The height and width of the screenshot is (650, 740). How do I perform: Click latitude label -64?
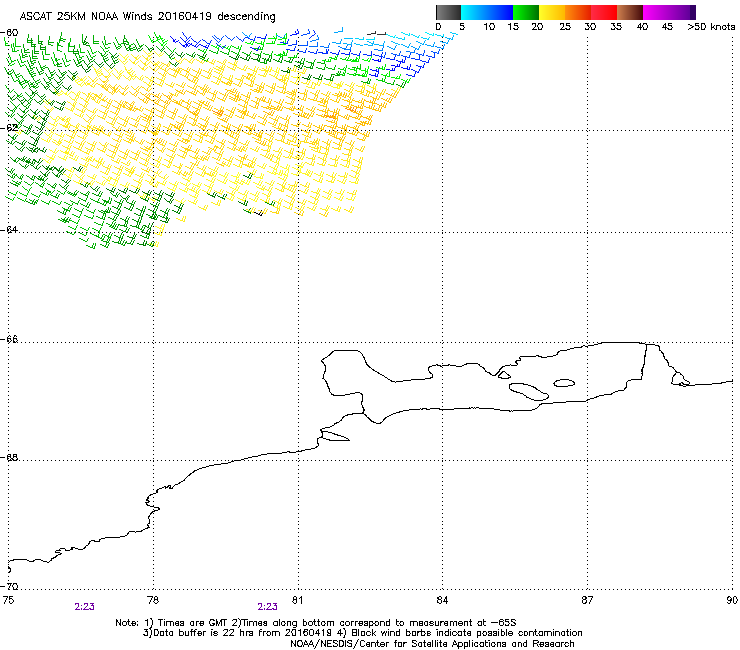pyautogui.click(x=11, y=230)
